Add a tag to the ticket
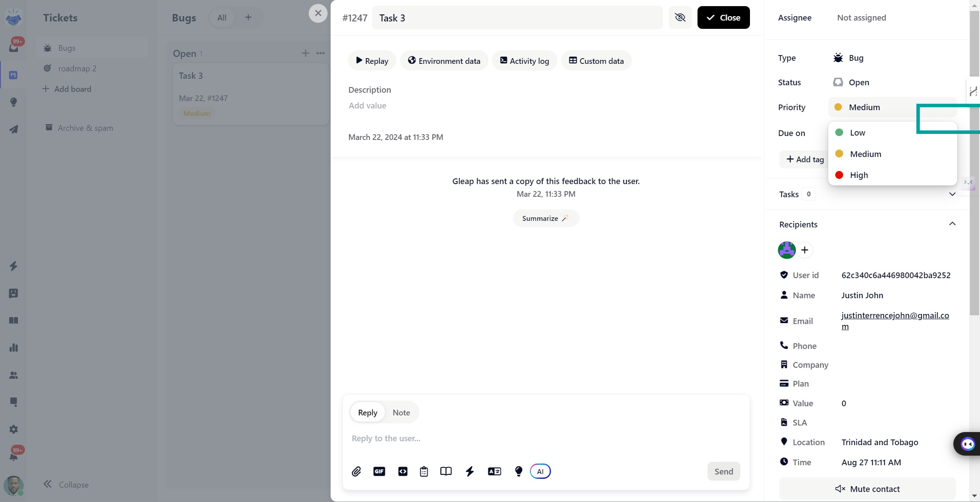Viewport: 980px width, 502px height. click(805, 159)
